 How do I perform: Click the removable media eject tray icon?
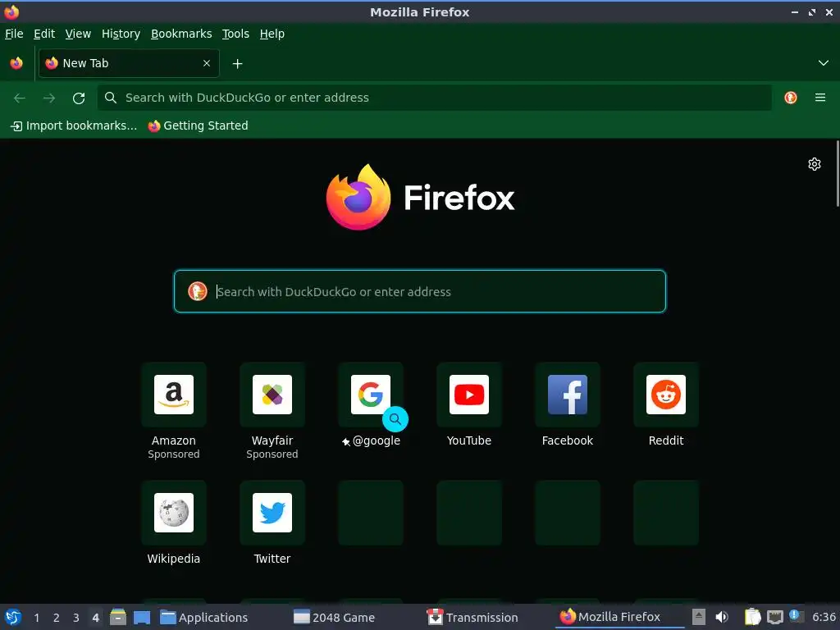click(x=699, y=617)
